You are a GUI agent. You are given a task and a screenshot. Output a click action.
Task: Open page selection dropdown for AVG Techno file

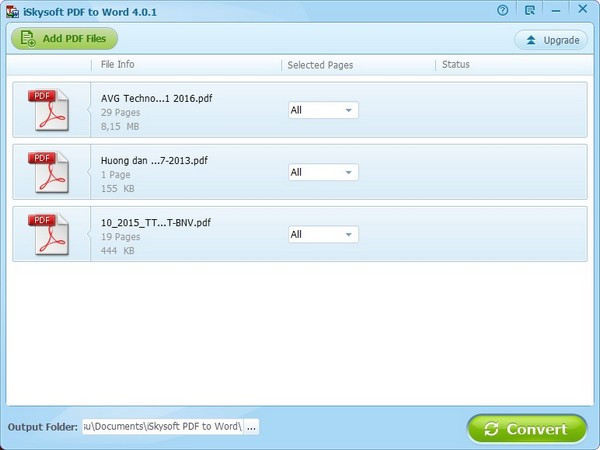pyautogui.click(x=322, y=110)
